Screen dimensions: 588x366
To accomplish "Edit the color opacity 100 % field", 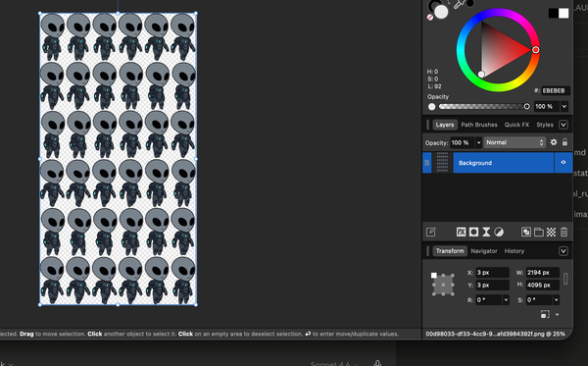I will 547,107.
